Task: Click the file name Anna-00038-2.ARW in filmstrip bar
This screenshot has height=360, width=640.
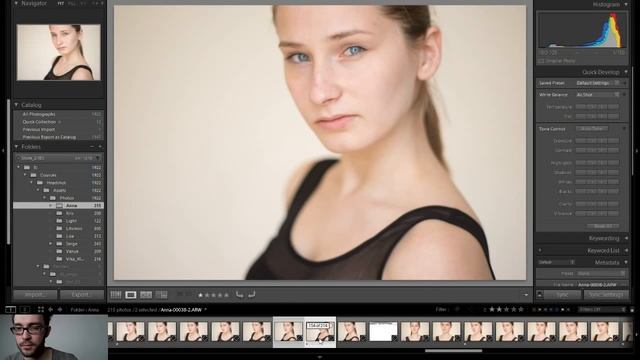Action: [x=181, y=310]
